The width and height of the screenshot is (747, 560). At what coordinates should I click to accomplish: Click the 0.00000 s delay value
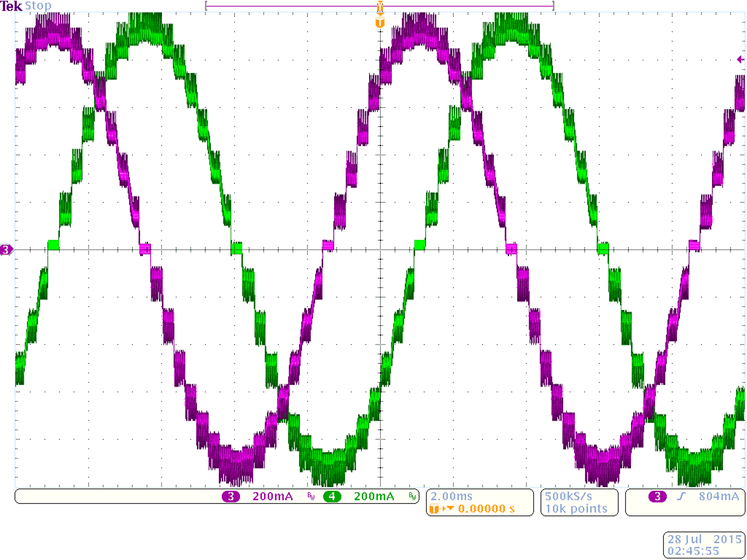[x=487, y=508]
